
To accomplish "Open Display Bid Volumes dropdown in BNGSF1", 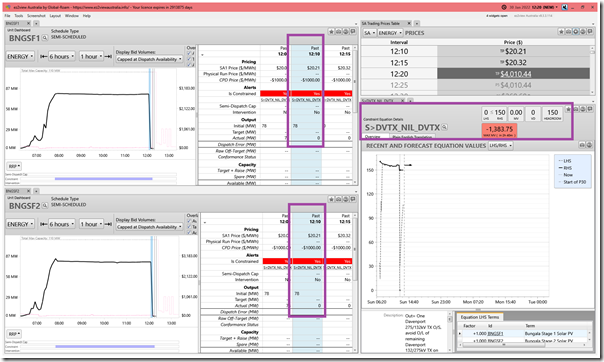I will pos(149,59).
